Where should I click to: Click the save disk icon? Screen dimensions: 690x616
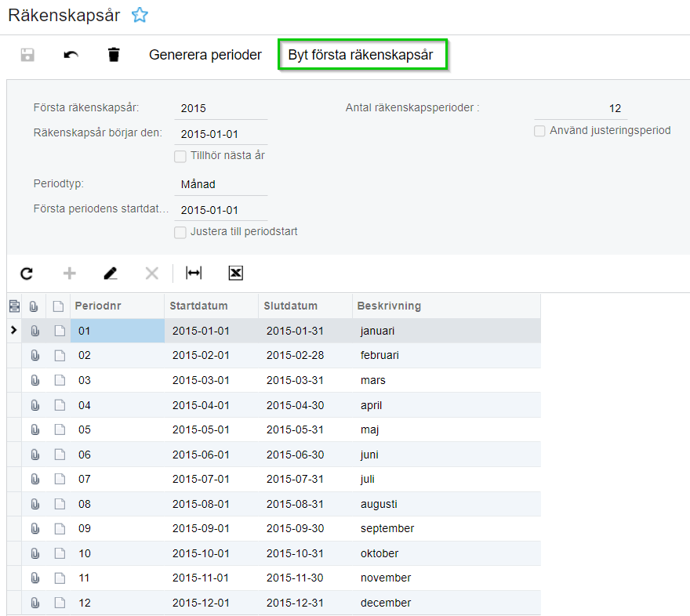pyautogui.click(x=27, y=55)
